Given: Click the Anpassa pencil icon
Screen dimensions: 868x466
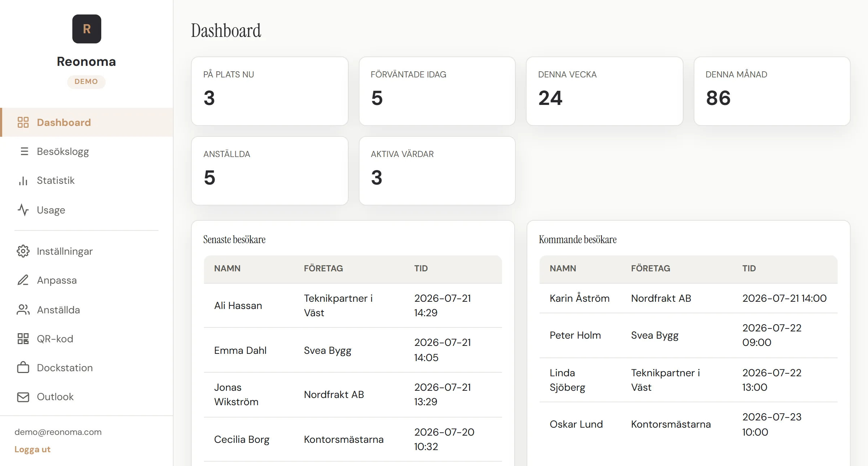Looking at the screenshot, I should click(x=23, y=280).
